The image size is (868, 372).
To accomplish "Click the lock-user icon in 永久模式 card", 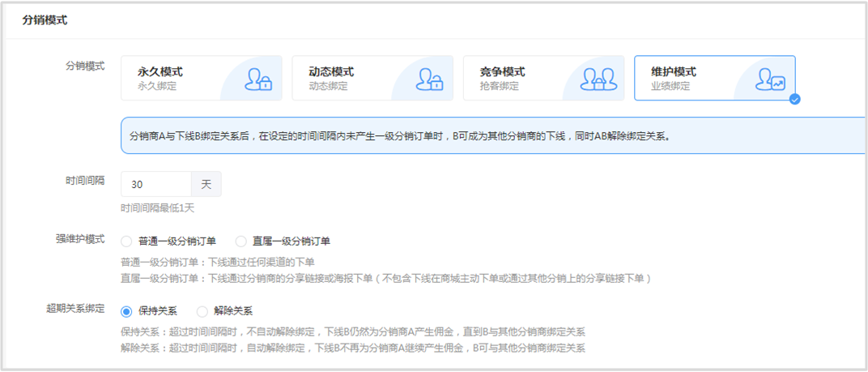I will 258,79.
